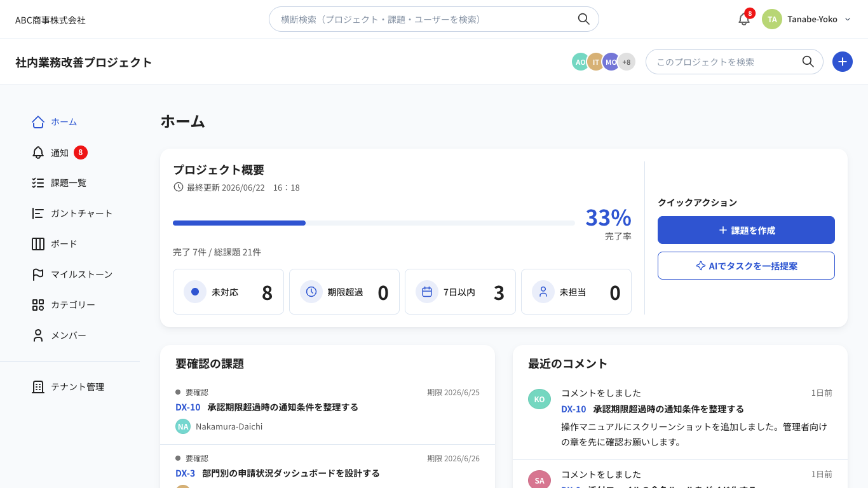Click the project search magnifier icon
This screenshot has width=868, height=488.
[x=808, y=62]
